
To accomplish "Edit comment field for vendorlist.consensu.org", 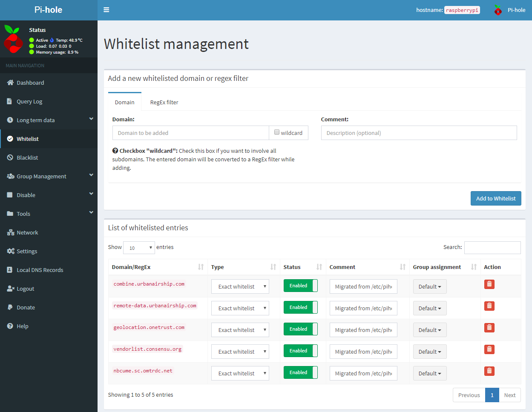I will tap(363, 352).
